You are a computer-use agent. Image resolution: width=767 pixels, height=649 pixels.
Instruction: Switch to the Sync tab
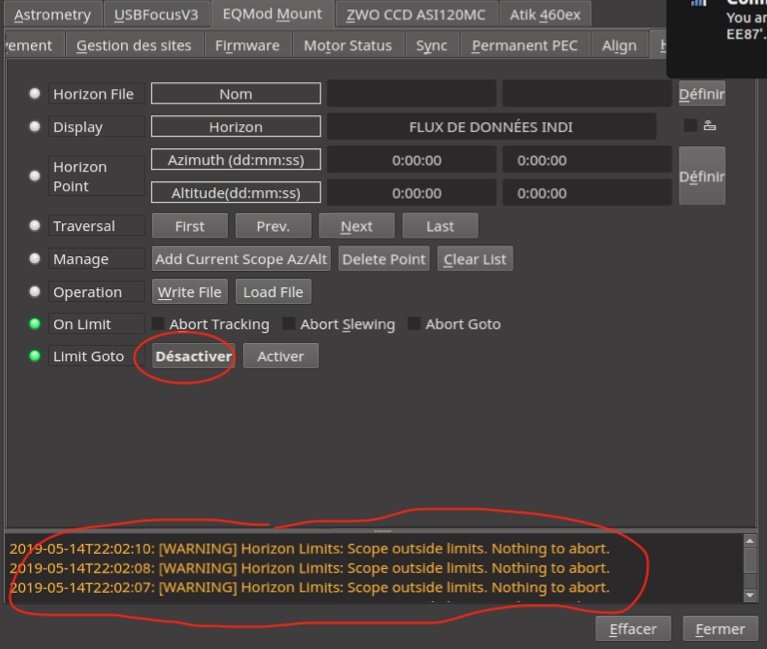point(431,45)
